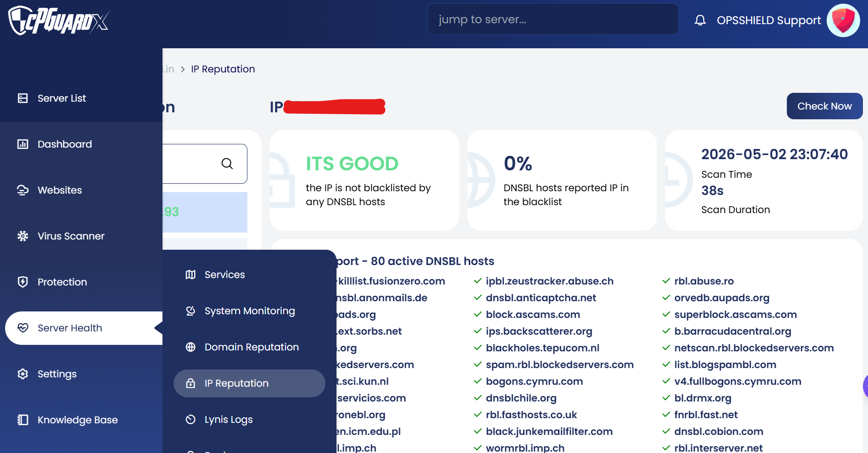The height and width of the screenshot is (453, 868).
Task: Click the Domain Reputation globe icon
Action: click(190, 347)
